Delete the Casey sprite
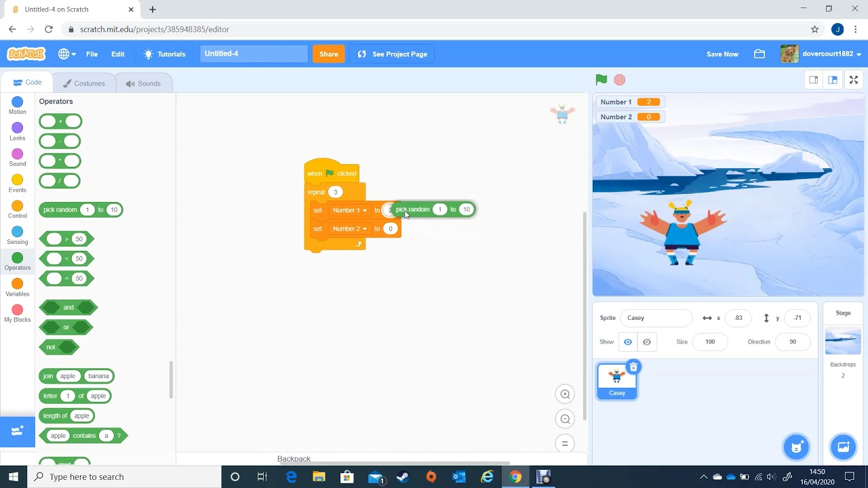Screen dimensions: 868x488 click(x=633, y=367)
